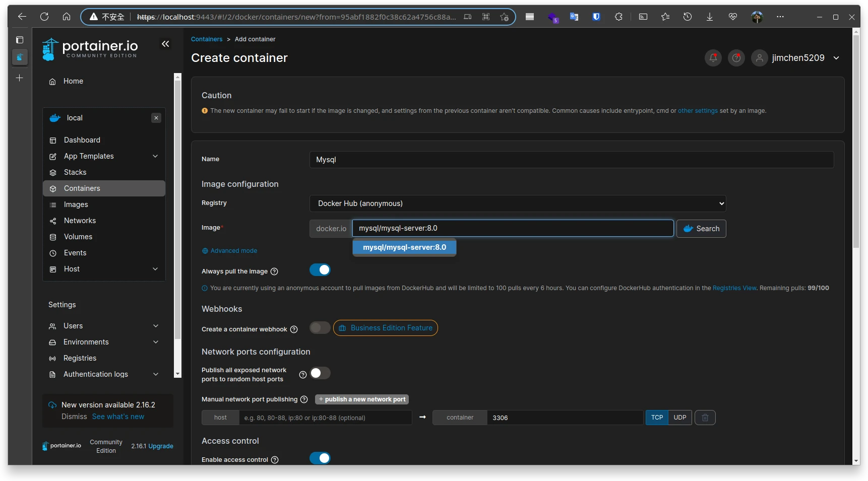Turn off Enable access control toggle
Viewport: 868px width, 481px height.
pyautogui.click(x=320, y=458)
